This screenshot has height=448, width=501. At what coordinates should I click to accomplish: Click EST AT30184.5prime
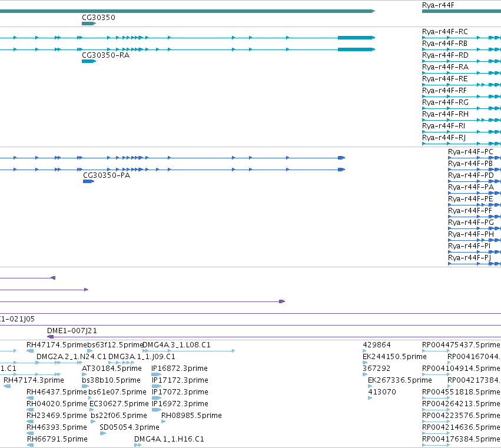tap(112, 369)
